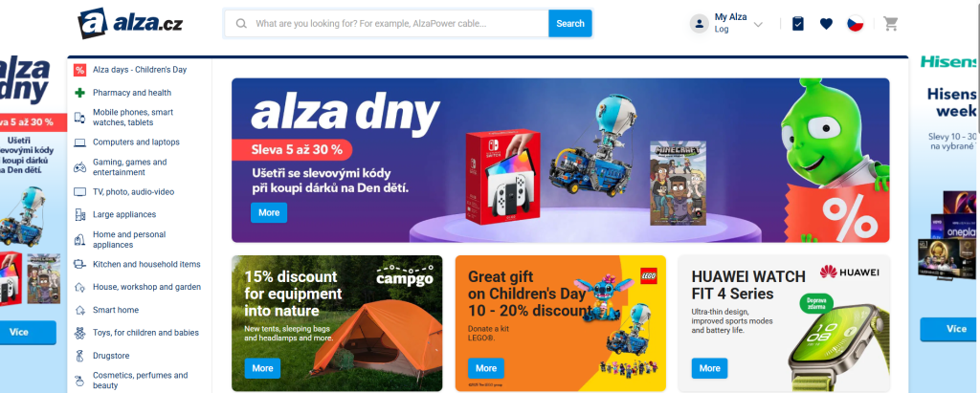Expand the My Alza dropdown chevron
The image size is (980, 393).
point(758,24)
